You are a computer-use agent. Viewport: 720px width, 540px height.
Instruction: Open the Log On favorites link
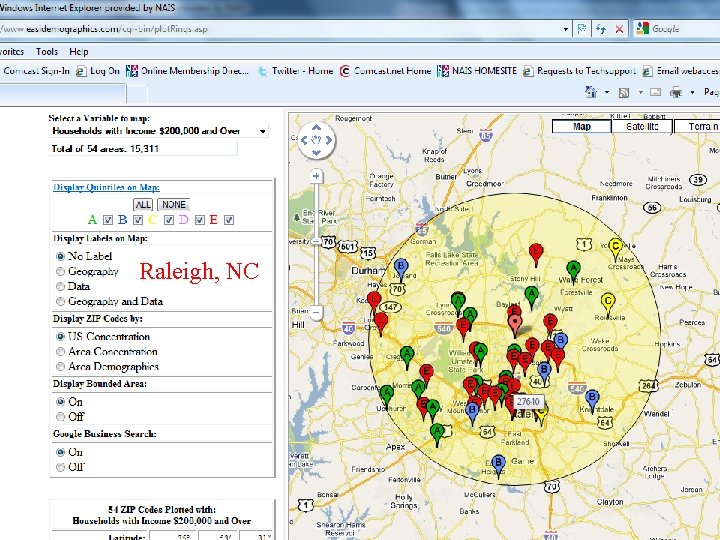pyautogui.click(x=98, y=71)
